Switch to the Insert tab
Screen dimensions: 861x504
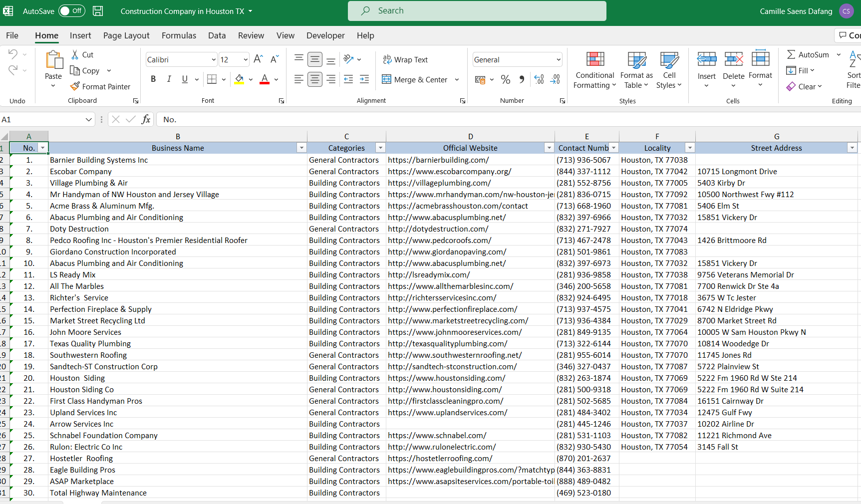click(x=80, y=35)
